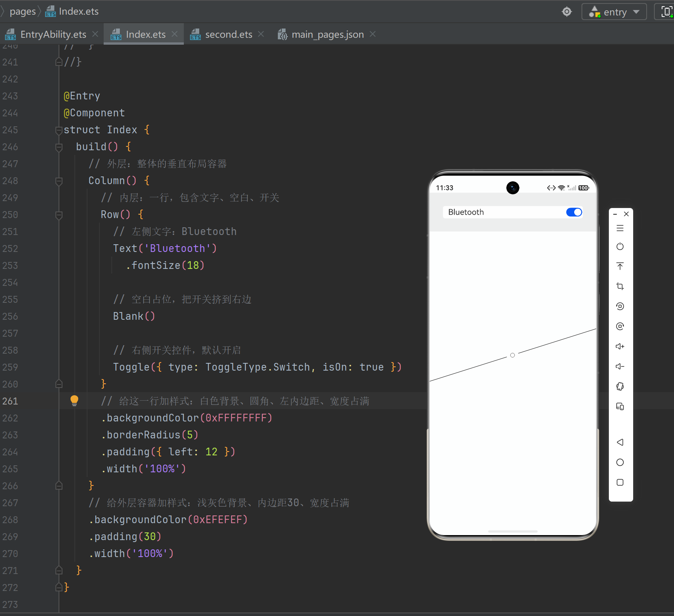Close the second.ets tab
This screenshot has height=616, width=674.
(x=261, y=34)
